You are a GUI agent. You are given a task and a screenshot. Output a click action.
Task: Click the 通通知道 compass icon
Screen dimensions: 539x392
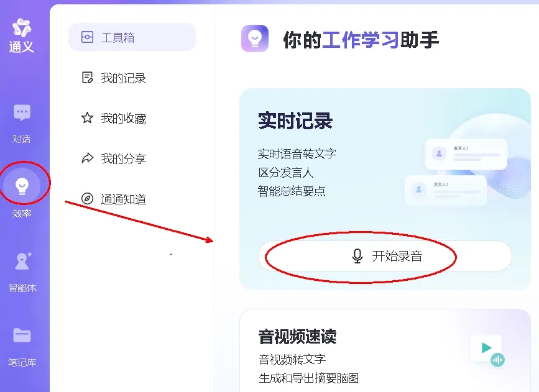(x=87, y=199)
